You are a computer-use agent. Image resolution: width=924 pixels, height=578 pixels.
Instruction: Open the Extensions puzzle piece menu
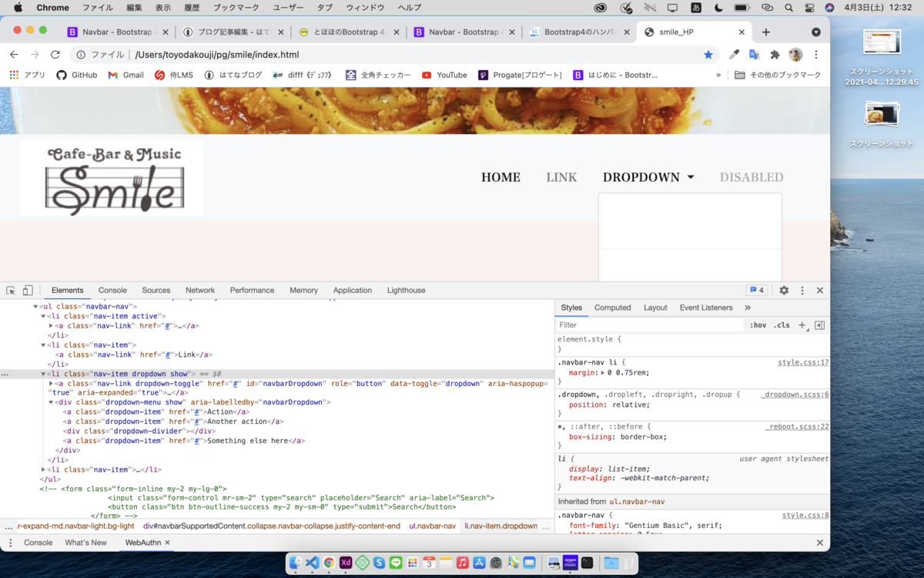[x=775, y=55]
